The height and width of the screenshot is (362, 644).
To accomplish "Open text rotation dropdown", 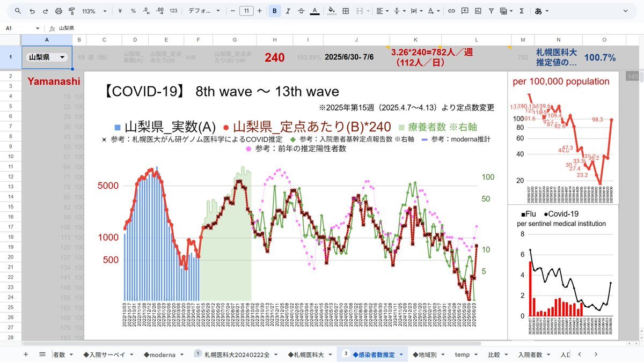I will point(433,11).
